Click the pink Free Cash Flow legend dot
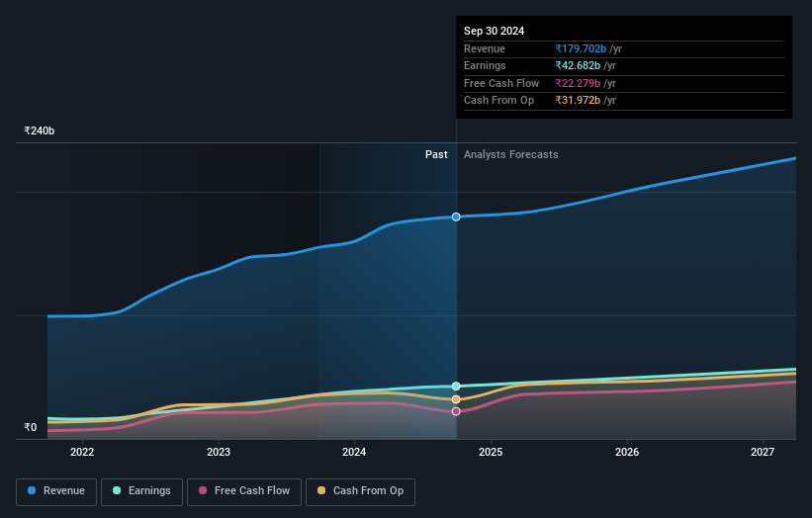The height and width of the screenshot is (518, 812). click(203, 490)
